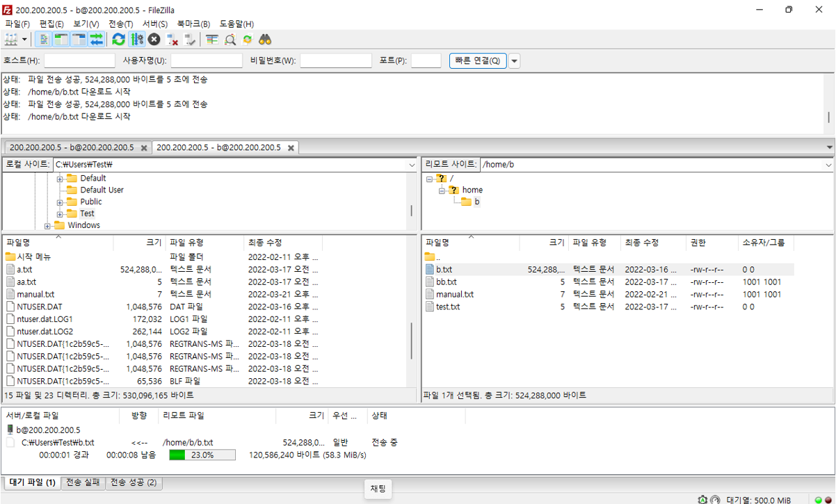Collapse the remote home node
836x504 pixels.
click(442, 190)
